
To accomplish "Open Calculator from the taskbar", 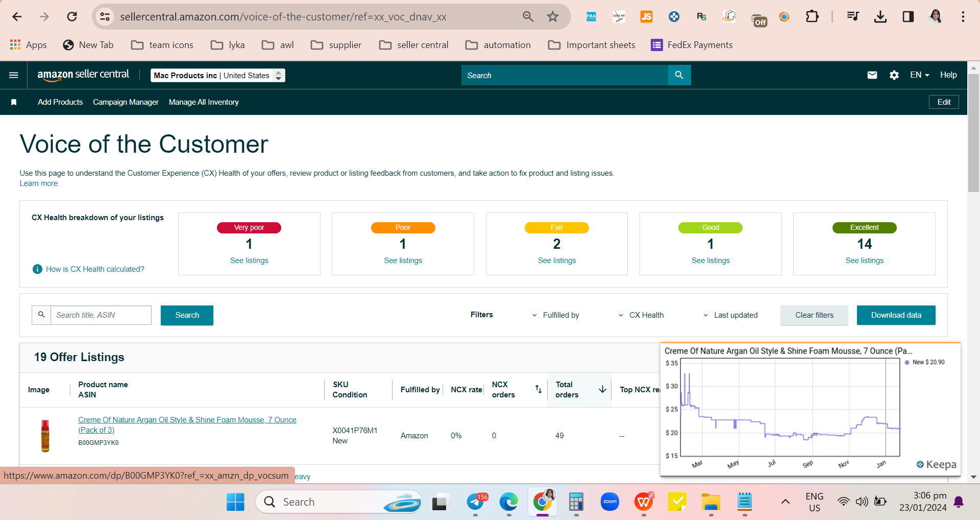I will click(x=576, y=502).
